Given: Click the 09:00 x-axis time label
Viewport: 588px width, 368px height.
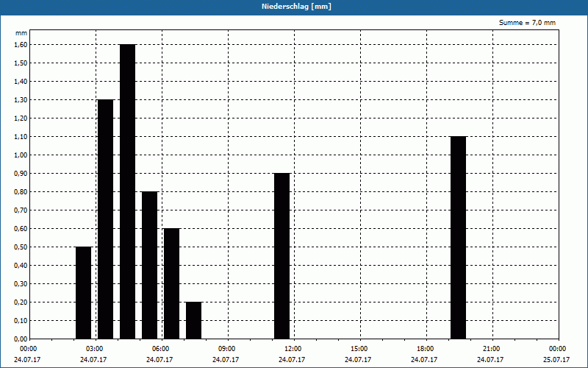Looking at the screenshot, I should pyautogui.click(x=227, y=349).
